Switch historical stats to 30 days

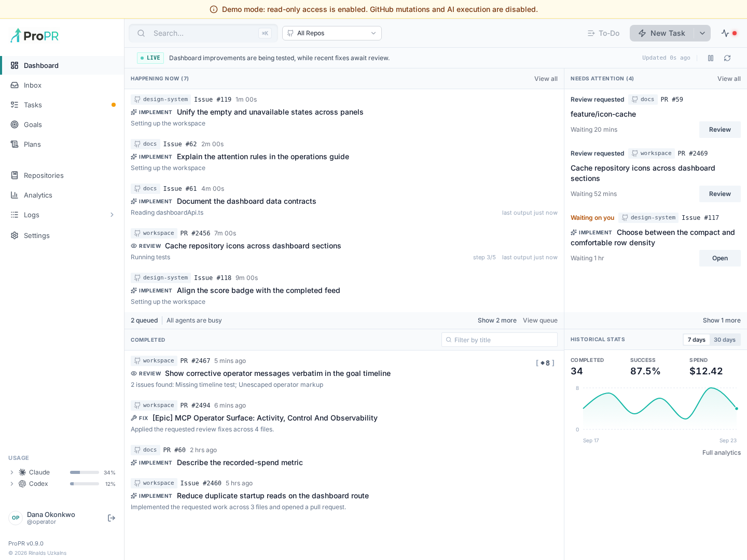[x=725, y=340]
